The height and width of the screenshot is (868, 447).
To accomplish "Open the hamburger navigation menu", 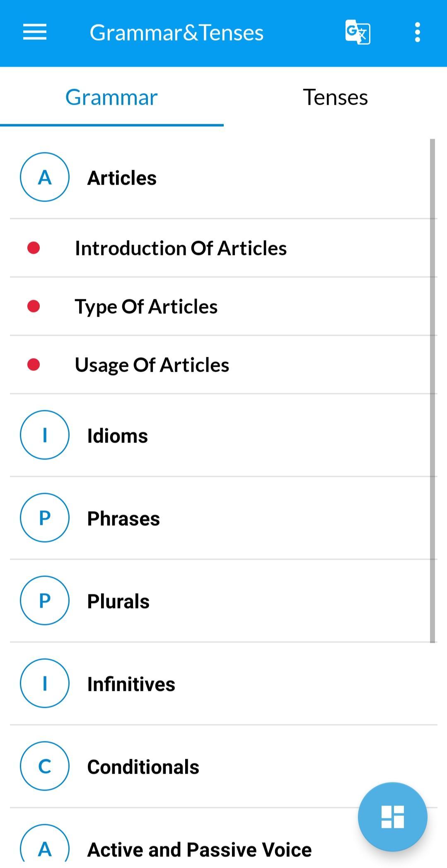I will [35, 32].
